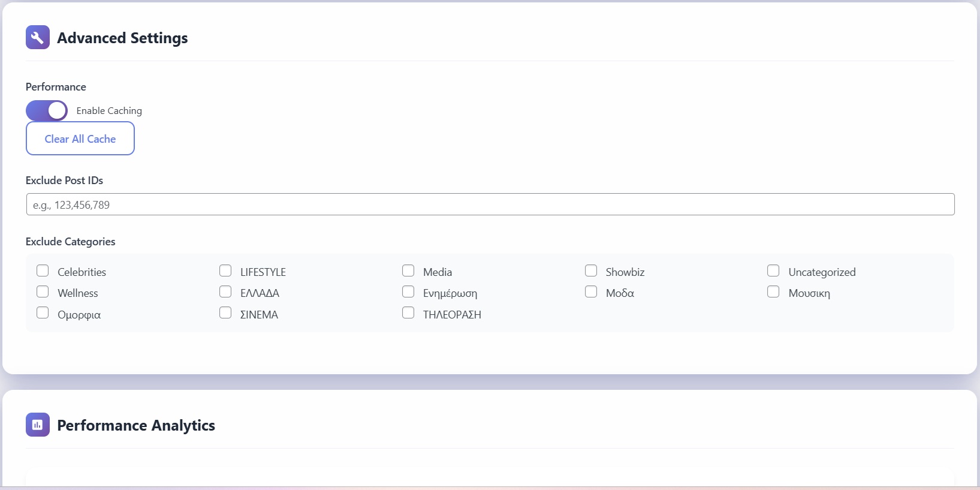Check the ΣΙΝΕΜΑ category checkbox
Viewport: 980px width, 490px height.
[x=225, y=312]
